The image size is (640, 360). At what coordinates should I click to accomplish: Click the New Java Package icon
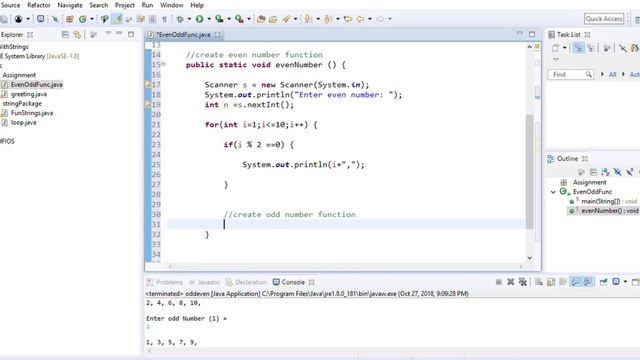(70, 19)
